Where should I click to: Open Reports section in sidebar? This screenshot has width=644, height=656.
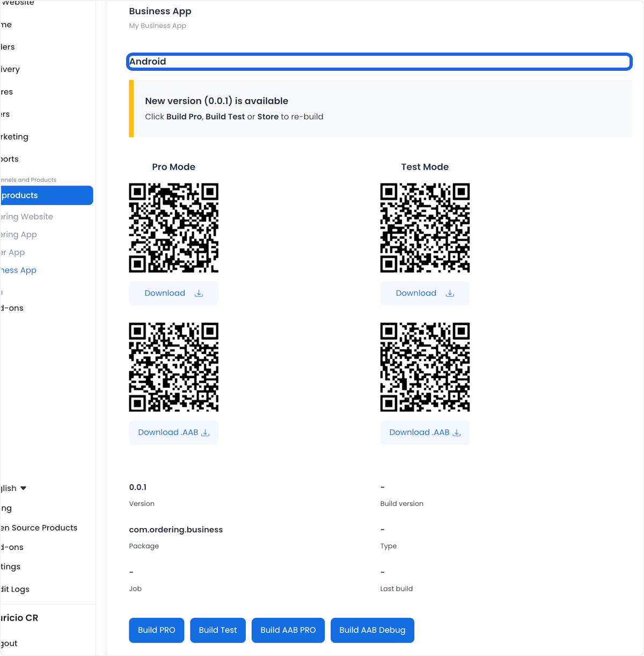[x=10, y=159]
